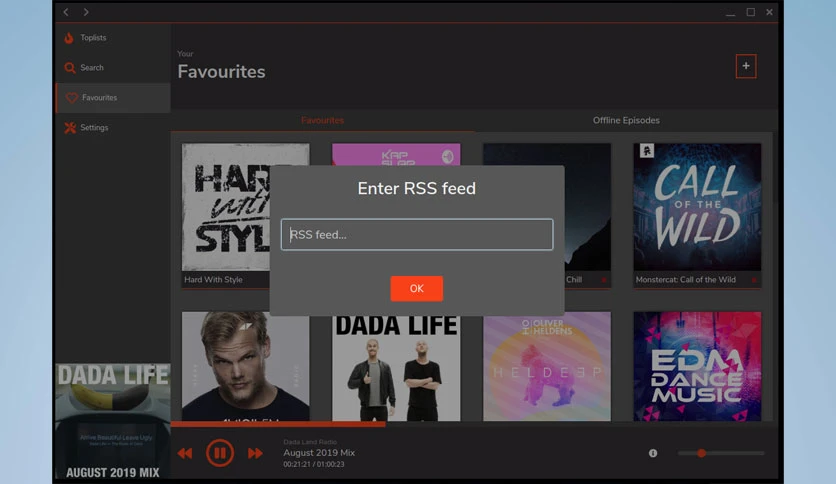Viewport: 836px width, 484px height.
Task: Click the Favourites heart icon
Action: (x=71, y=98)
